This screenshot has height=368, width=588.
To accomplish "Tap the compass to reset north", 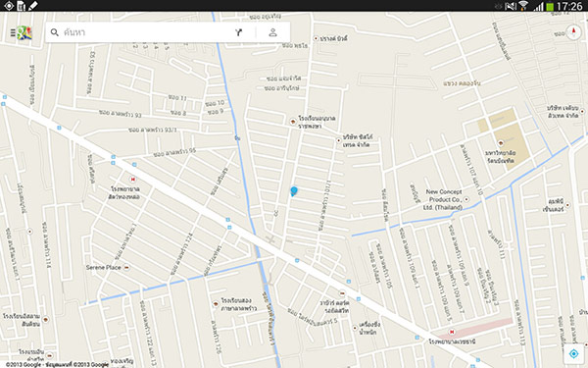I will 573,32.
